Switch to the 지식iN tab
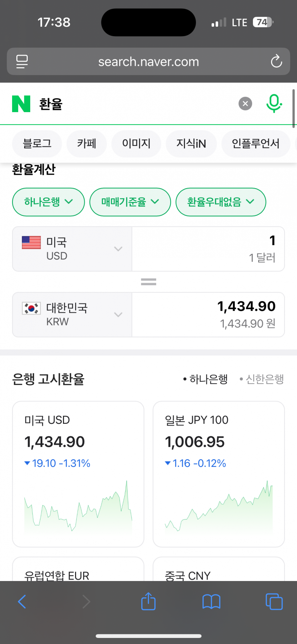This screenshot has height=644, width=297. (191, 144)
